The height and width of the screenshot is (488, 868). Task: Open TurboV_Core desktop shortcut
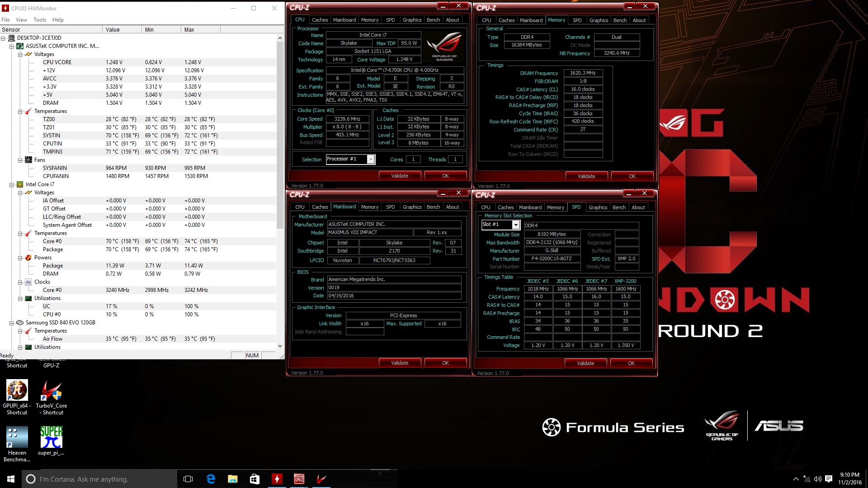pyautogui.click(x=51, y=397)
